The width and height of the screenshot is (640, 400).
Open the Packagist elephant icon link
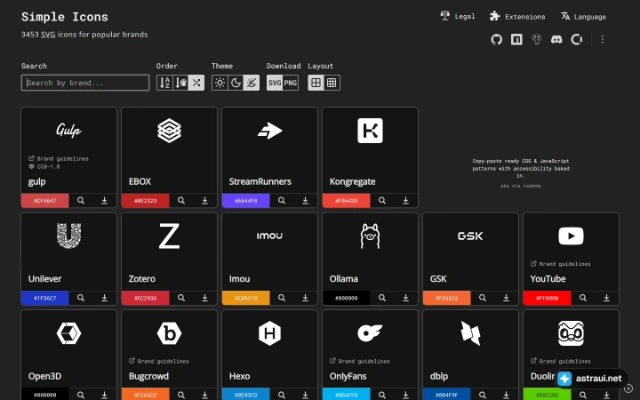[536, 39]
